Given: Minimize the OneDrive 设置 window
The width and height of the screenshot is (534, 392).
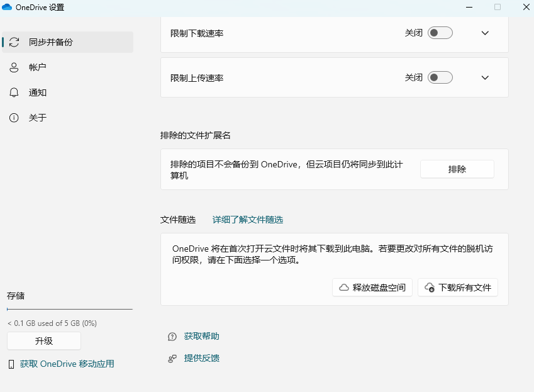Looking at the screenshot, I should point(469,7).
